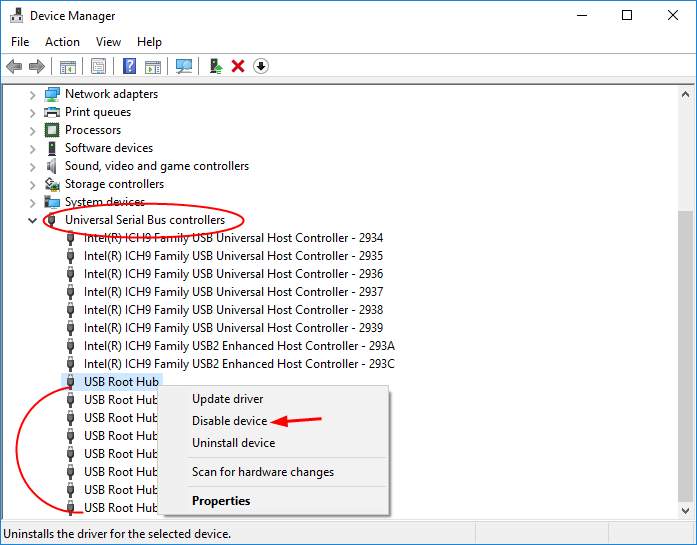
Task: Expand the Network adapters category
Action: tap(33, 94)
